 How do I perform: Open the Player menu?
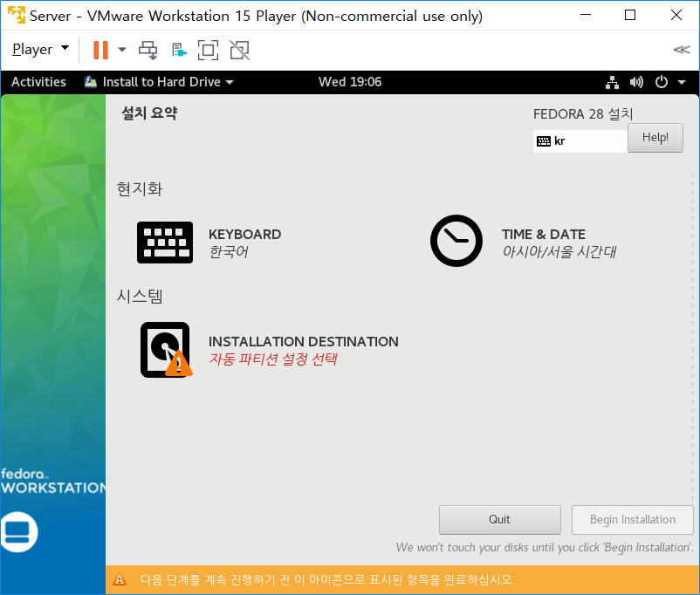(41, 49)
